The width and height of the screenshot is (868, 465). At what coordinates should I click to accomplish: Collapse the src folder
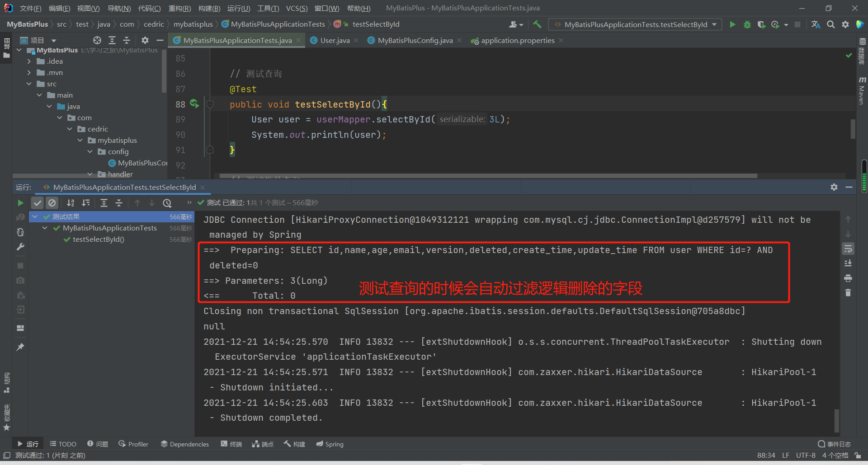(29, 84)
